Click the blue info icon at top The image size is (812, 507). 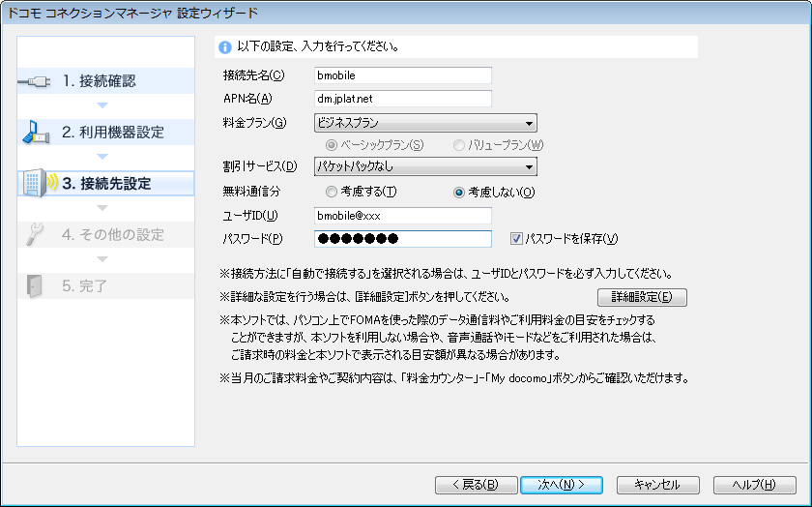click(x=225, y=46)
